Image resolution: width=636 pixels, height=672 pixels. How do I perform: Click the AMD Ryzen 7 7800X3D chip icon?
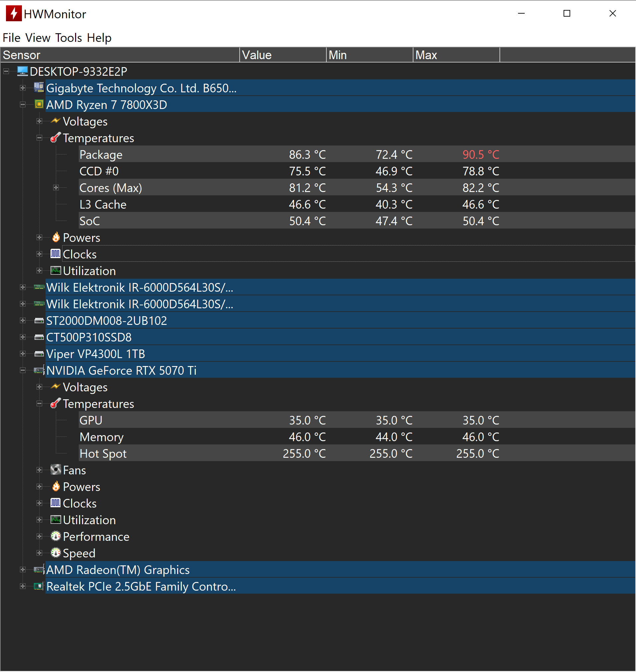click(39, 104)
